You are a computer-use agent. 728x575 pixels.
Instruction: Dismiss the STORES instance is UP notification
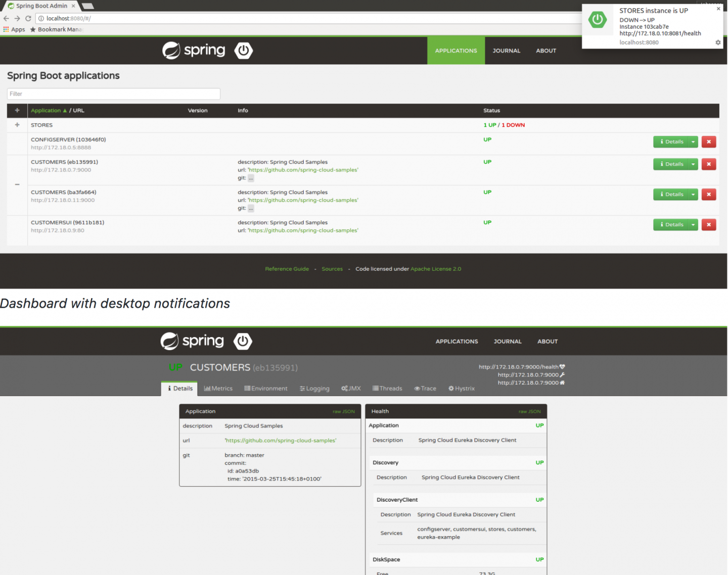[x=718, y=9]
